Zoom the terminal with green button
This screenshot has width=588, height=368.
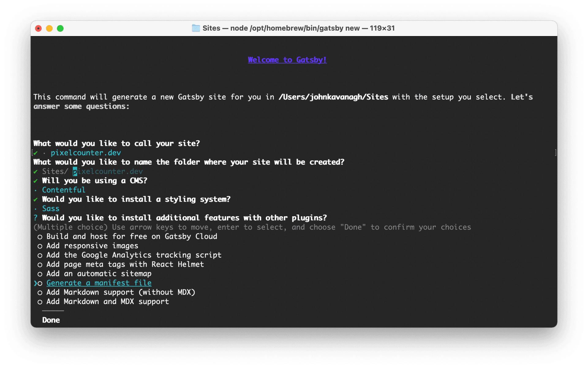(x=60, y=28)
